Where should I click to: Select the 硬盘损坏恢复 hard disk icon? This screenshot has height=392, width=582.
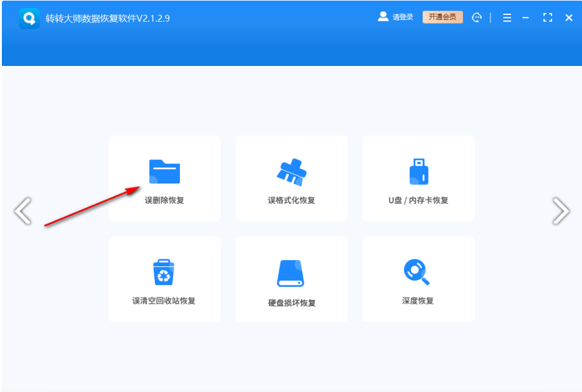[290, 273]
